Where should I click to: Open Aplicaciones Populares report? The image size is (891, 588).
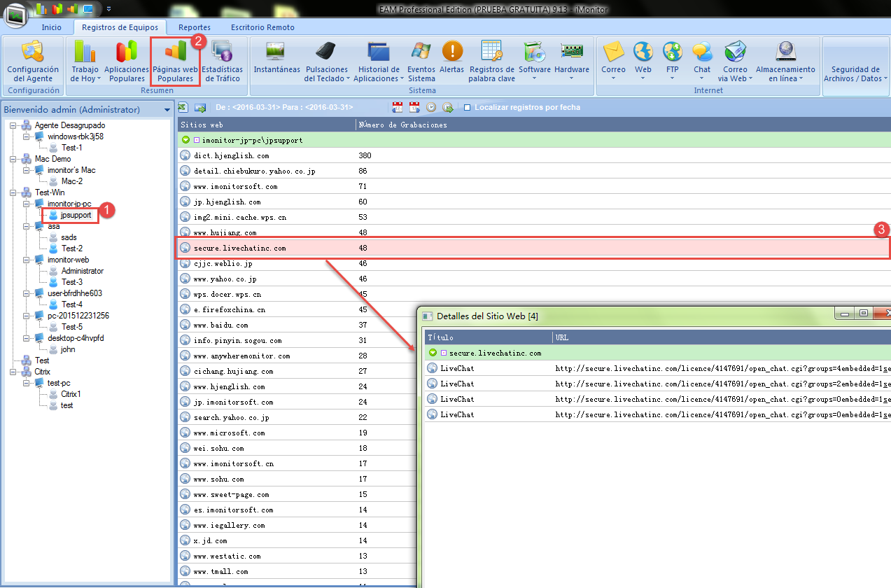click(127, 60)
